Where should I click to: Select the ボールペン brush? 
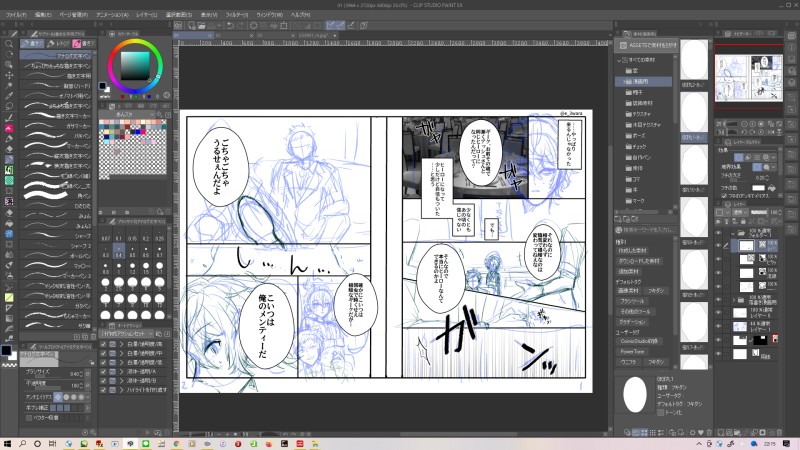56,256
